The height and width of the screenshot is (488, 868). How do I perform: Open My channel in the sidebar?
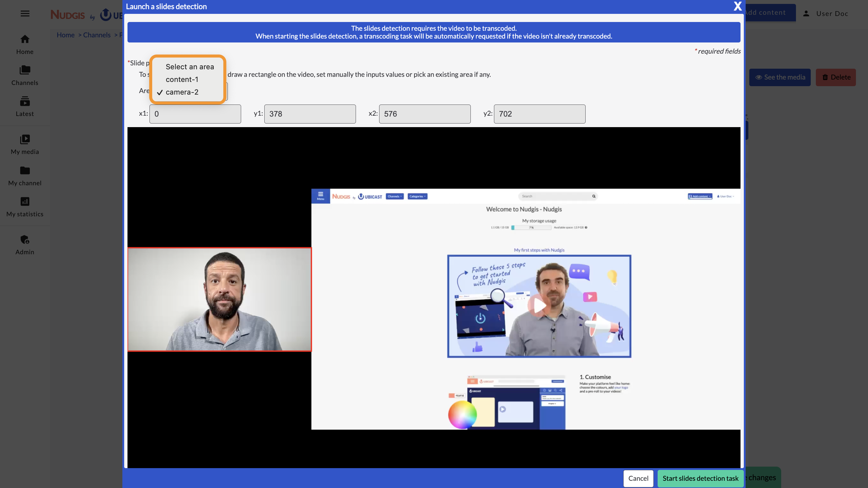pyautogui.click(x=25, y=176)
